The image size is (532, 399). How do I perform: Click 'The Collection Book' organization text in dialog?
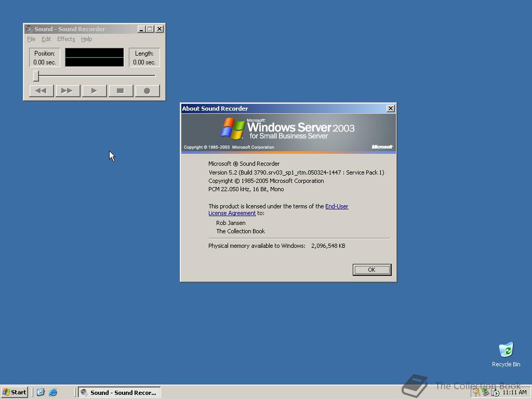pos(241,231)
